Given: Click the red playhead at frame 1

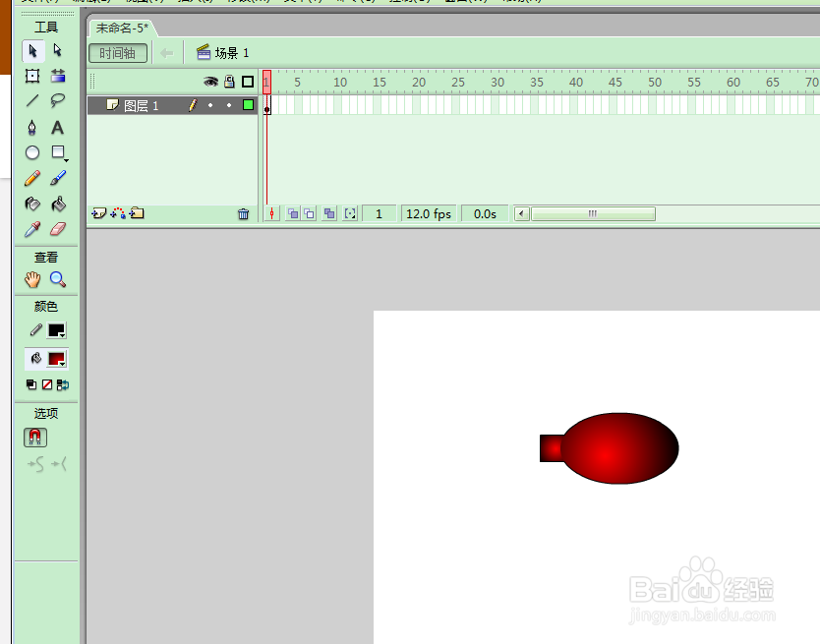Looking at the screenshot, I should 266,83.
